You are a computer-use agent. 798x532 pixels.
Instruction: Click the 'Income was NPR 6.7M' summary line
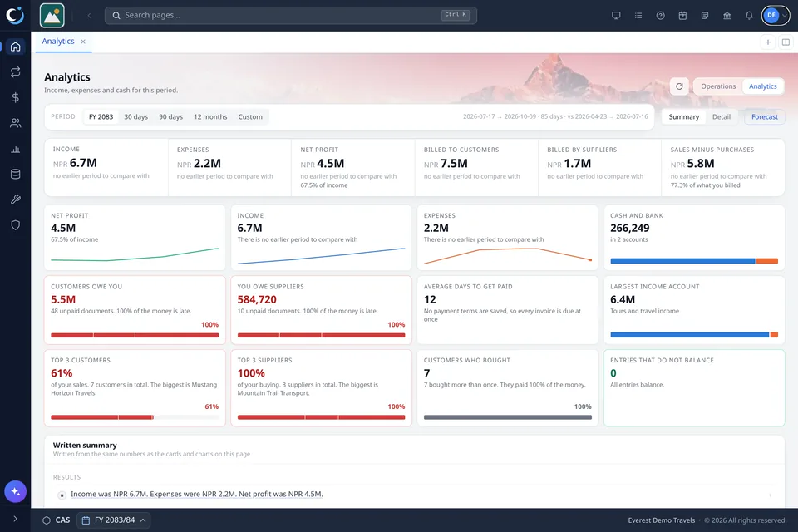click(197, 494)
